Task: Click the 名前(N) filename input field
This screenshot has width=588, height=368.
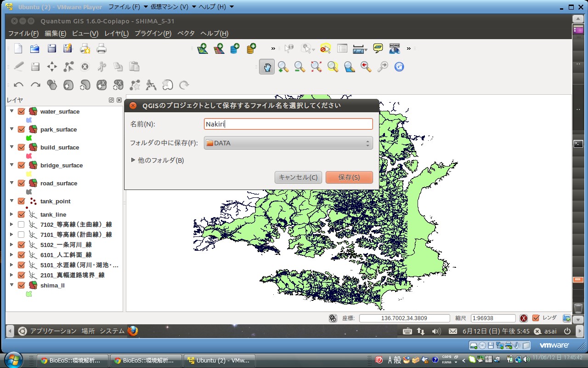Action: click(x=288, y=124)
